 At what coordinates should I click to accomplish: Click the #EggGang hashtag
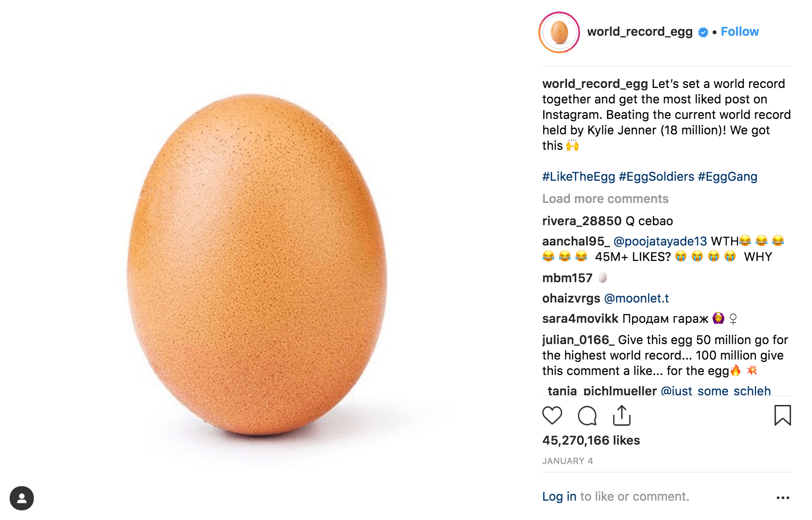727,176
